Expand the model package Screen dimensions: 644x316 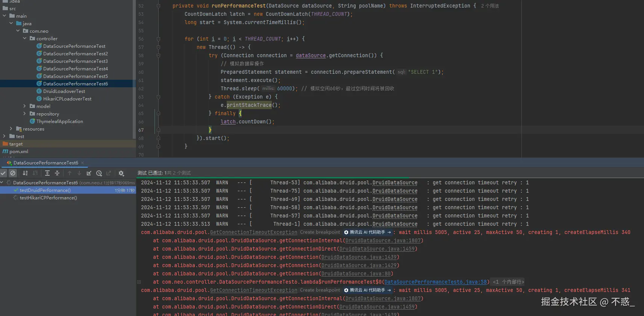pos(25,106)
